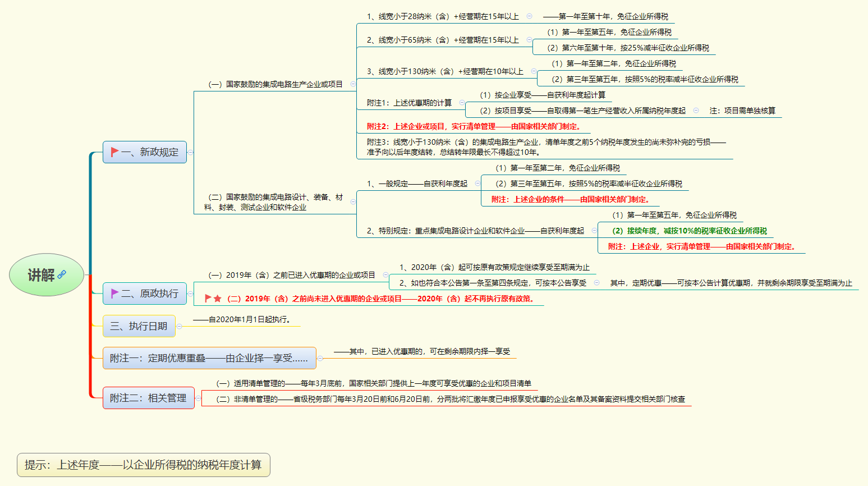Select (一)2019年(含)之前已进入优惠期的企业或项目
This screenshot has width=868, height=486.
point(291,275)
